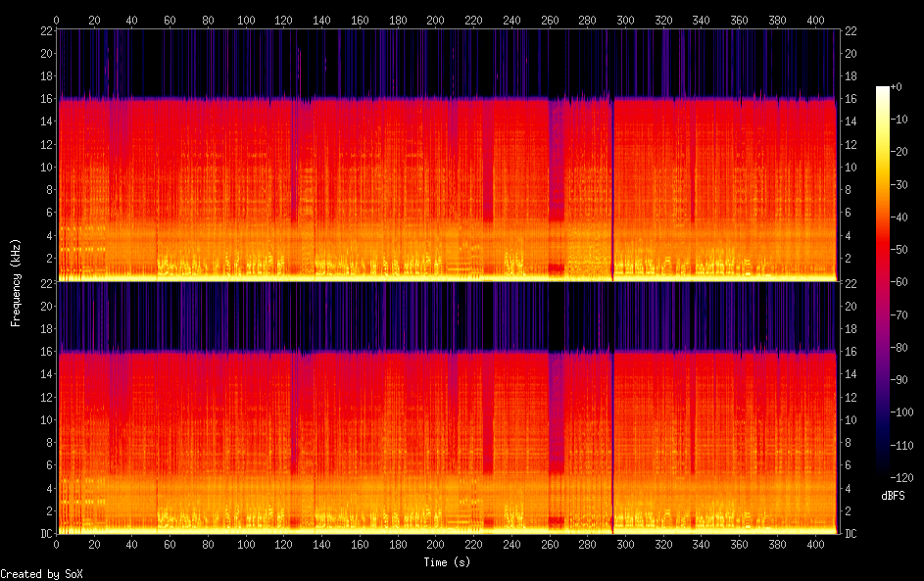Click the "Frequency (kHz)" axis label
924x581 pixels.
coord(16,282)
